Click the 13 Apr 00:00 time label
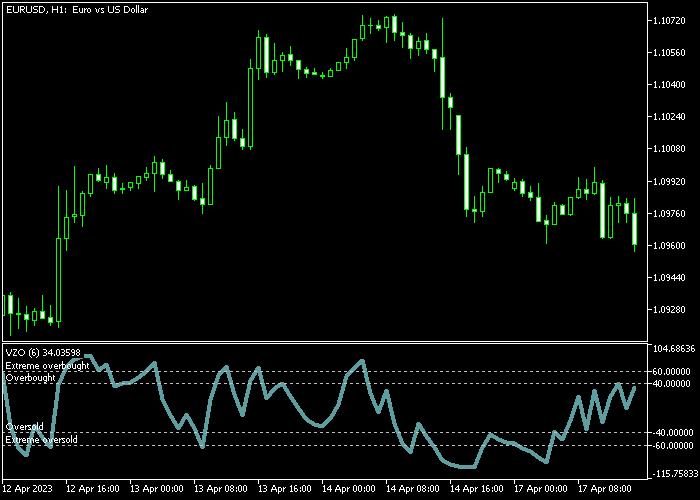The image size is (700, 500). (157, 489)
